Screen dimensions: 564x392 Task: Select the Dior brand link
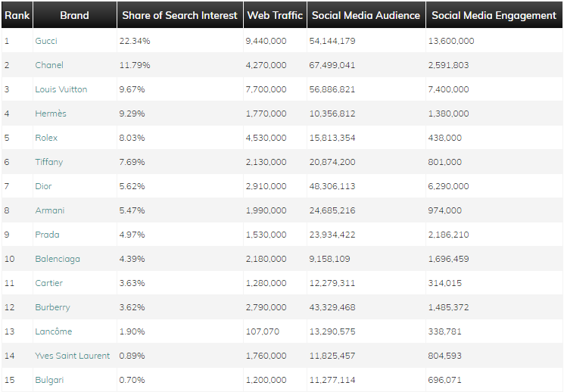[45, 186]
